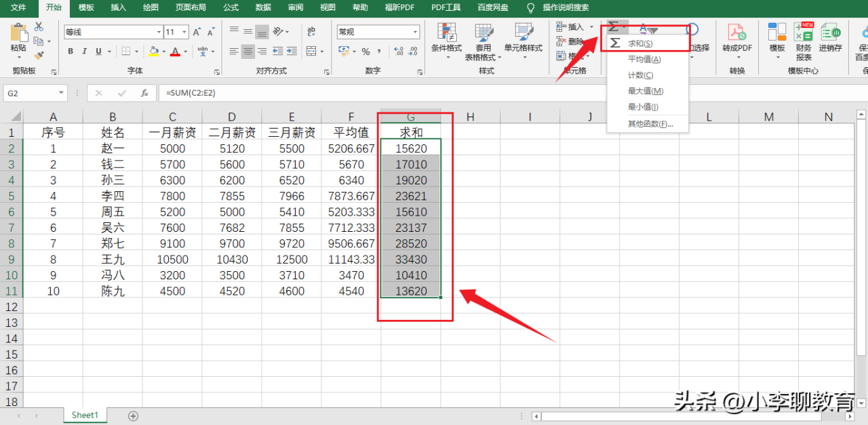Click the text orientation icon

point(278,31)
